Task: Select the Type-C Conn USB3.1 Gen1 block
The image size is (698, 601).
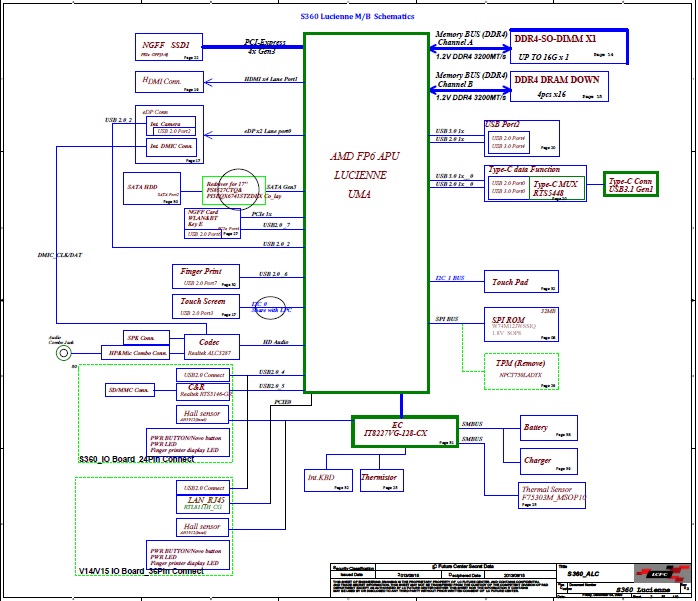Action: [x=631, y=184]
